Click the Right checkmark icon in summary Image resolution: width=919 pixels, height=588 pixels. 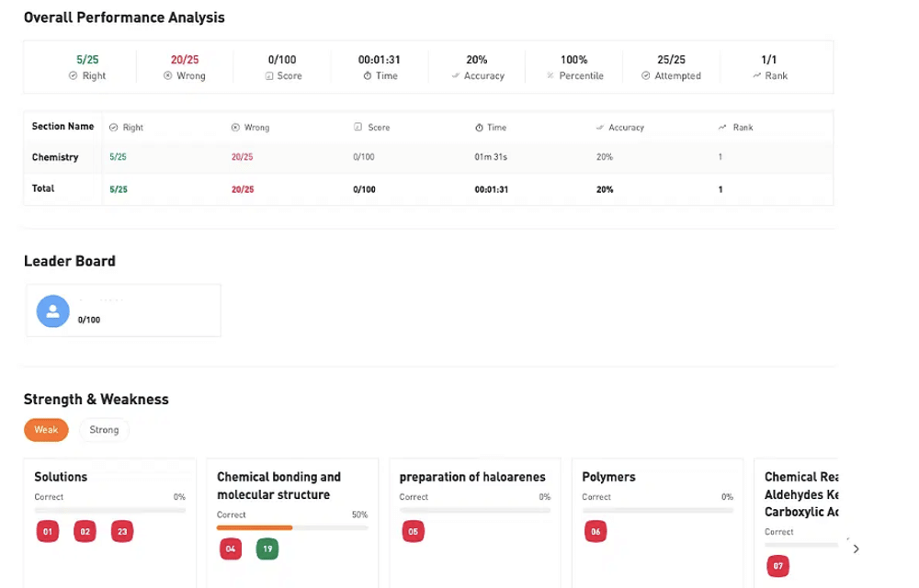[x=73, y=76]
